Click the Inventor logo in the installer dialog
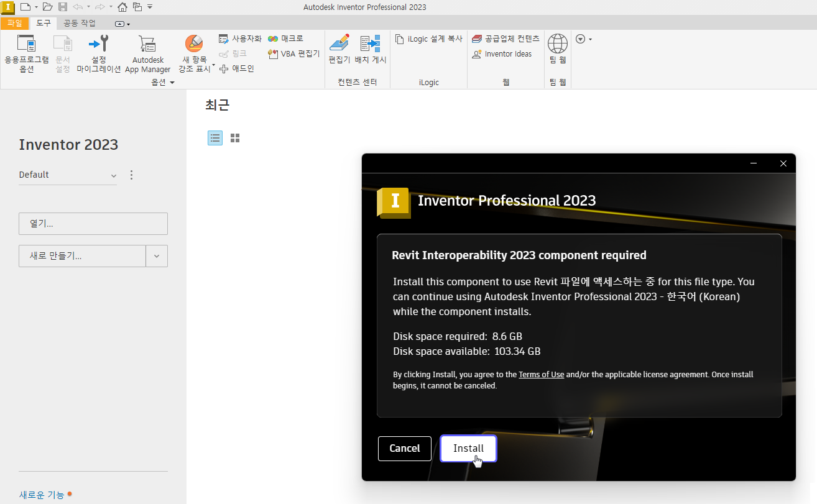The image size is (817, 504). point(394,203)
